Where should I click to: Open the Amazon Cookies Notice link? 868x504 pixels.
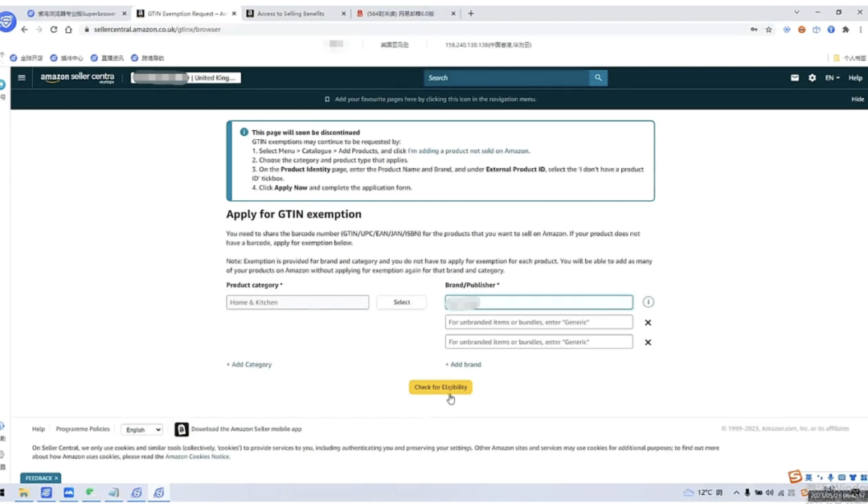point(197,457)
